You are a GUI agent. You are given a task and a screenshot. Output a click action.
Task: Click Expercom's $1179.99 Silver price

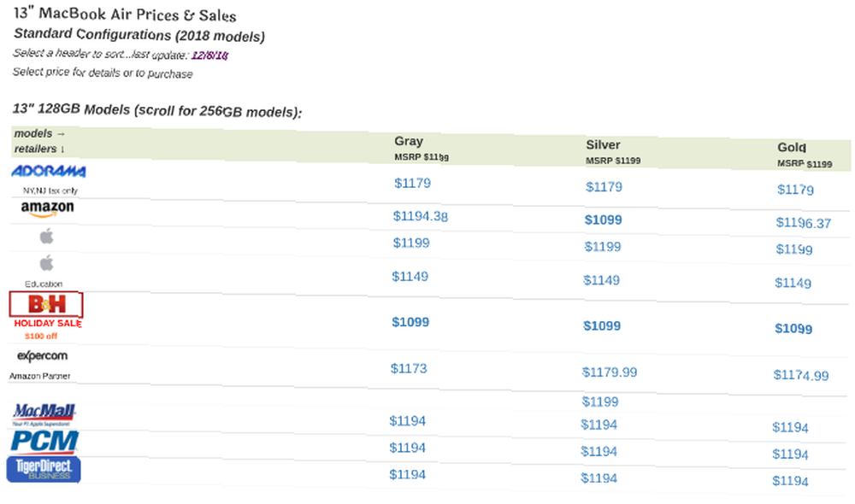click(610, 372)
